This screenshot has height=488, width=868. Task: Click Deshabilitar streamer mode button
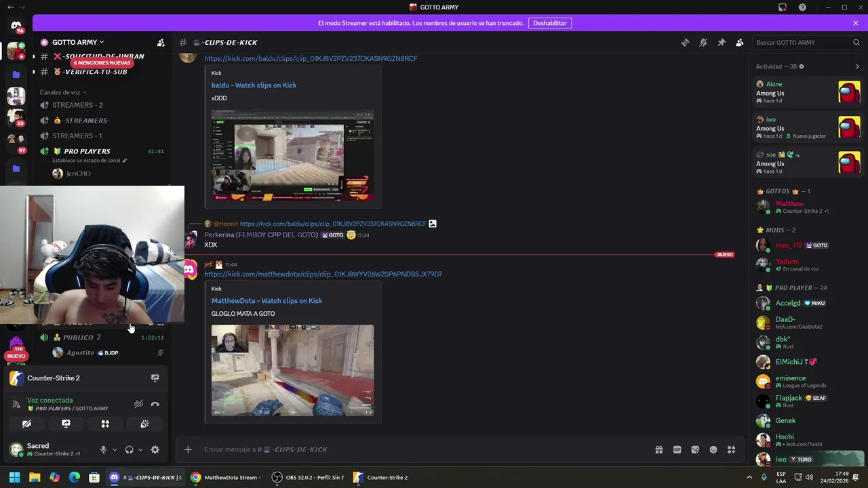pyautogui.click(x=550, y=23)
